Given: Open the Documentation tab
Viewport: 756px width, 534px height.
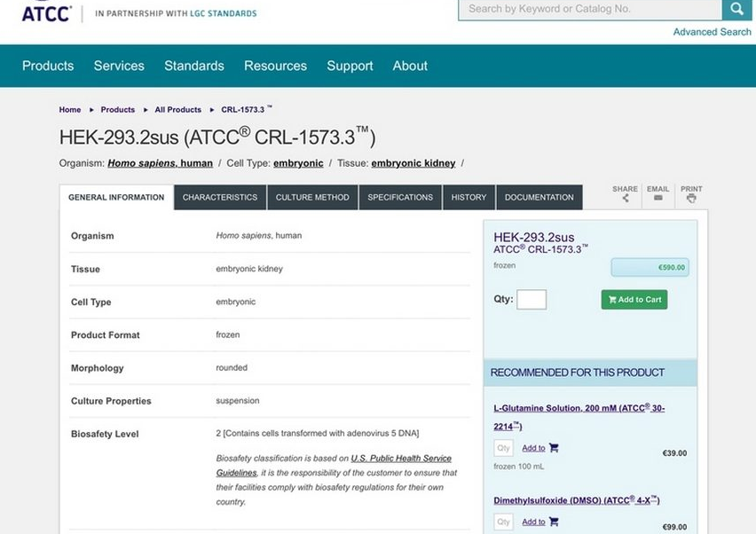Looking at the screenshot, I should (539, 197).
